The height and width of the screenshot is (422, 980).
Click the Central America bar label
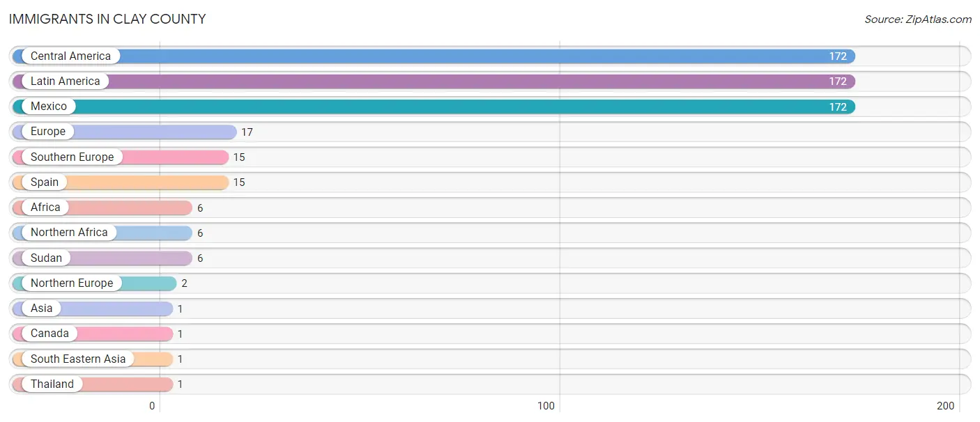(x=70, y=56)
